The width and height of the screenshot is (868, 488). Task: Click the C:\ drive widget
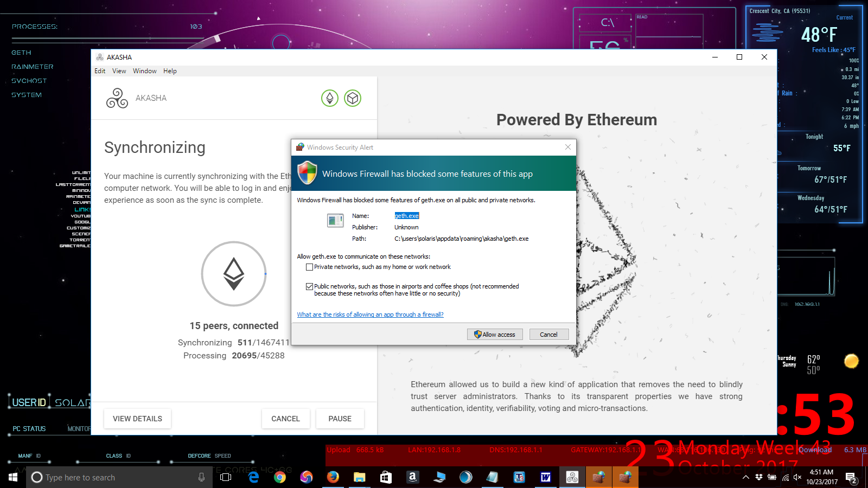point(607,23)
